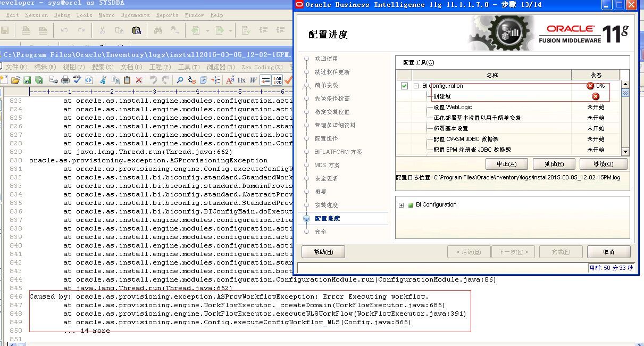Click scissors Cut icon in PL/SQL Developer toolbar
The height and width of the screenshot is (346, 644).
pos(102,30)
